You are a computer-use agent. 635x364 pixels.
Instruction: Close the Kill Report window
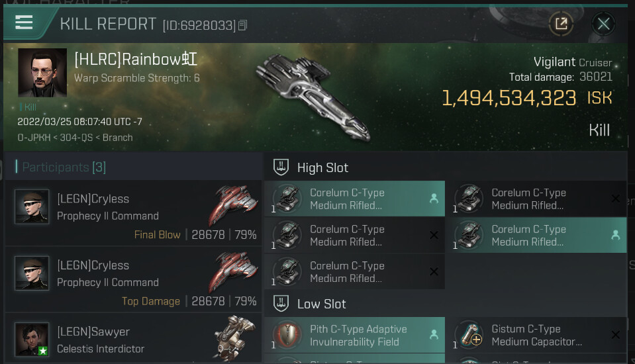[603, 24]
